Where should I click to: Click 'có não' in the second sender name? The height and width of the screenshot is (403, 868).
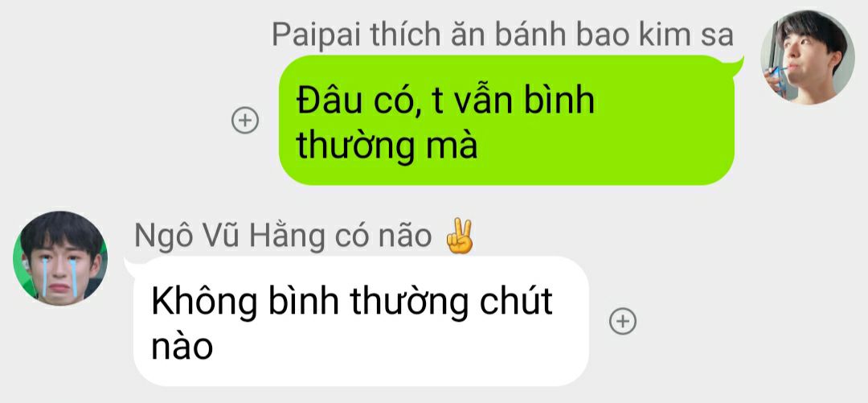(x=383, y=236)
